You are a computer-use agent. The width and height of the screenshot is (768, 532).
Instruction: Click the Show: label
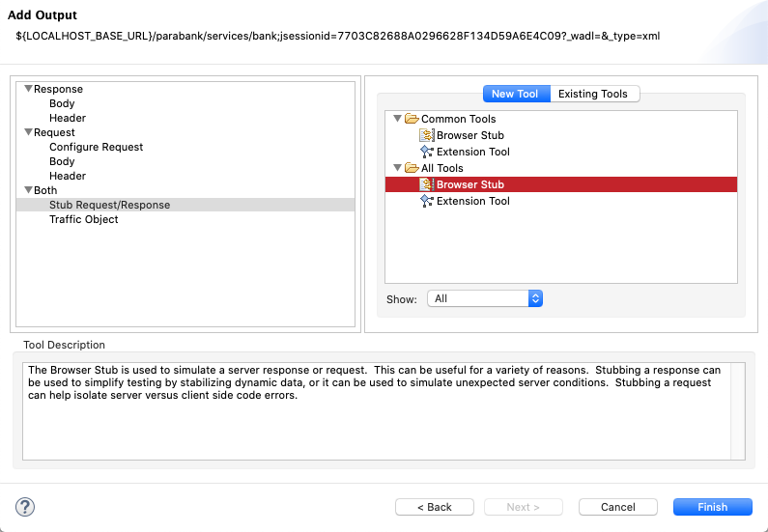click(402, 299)
